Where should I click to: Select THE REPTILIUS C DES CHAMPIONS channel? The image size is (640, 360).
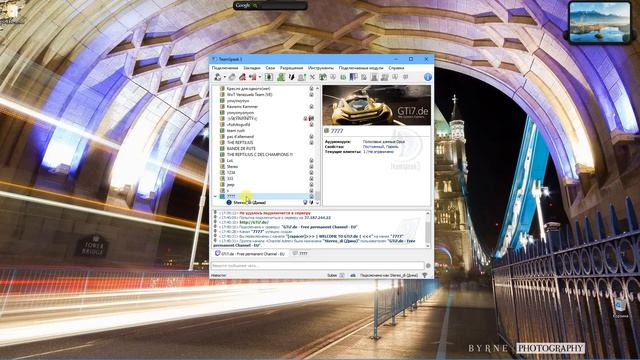(x=260, y=155)
